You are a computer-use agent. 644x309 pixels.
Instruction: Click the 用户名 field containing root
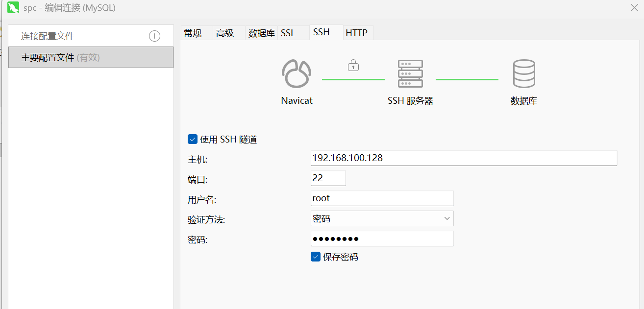[382, 198]
